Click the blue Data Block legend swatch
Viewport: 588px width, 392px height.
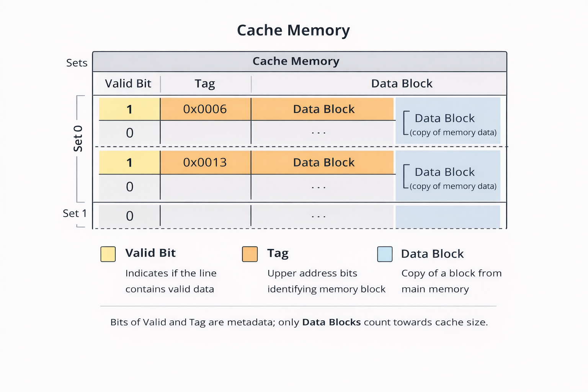[385, 254]
